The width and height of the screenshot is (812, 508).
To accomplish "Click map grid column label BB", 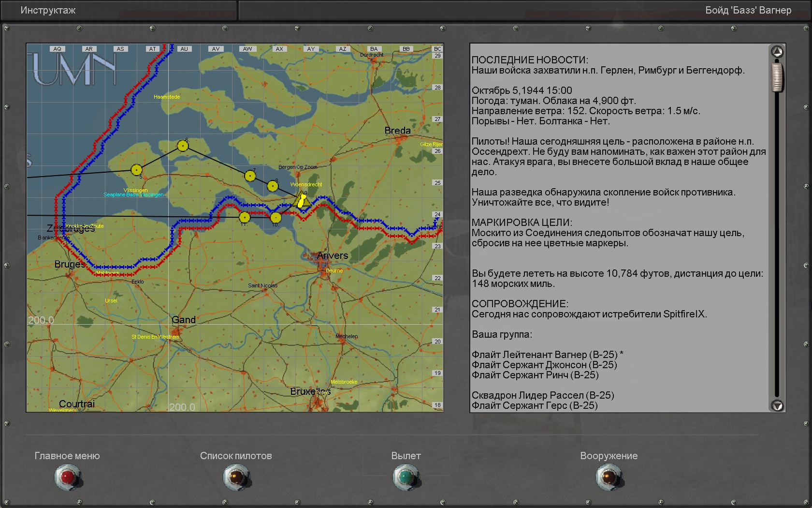I will (x=406, y=49).
